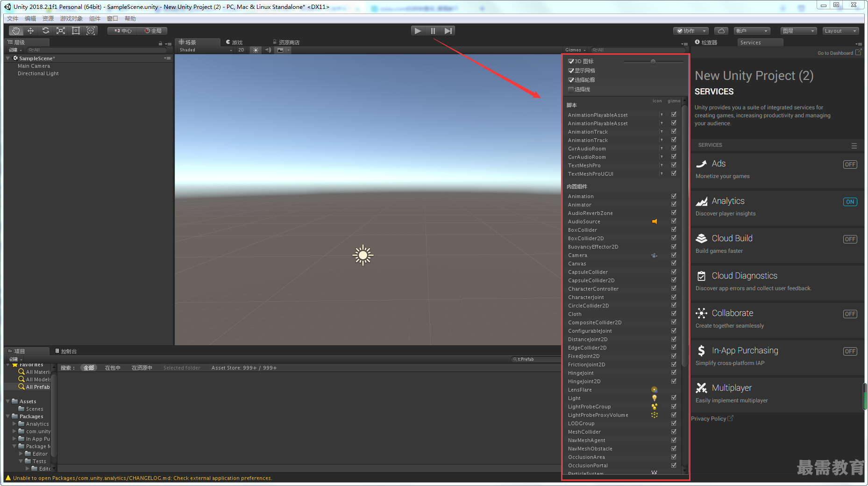
Task: Toggle 3D 图标 checkbox
Action: click(571, 61)
